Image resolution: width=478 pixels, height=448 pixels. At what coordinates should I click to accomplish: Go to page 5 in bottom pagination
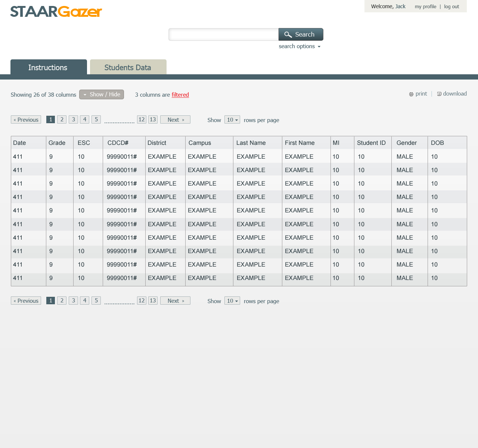96,301
